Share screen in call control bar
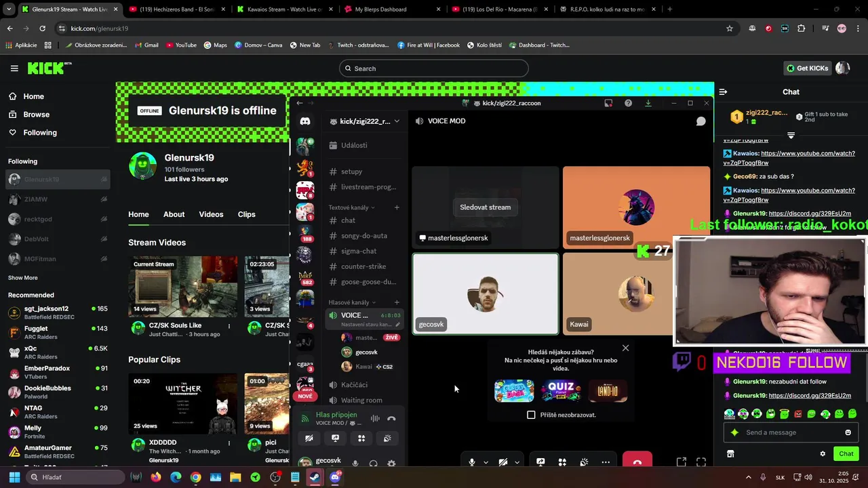 pos(540,462)
